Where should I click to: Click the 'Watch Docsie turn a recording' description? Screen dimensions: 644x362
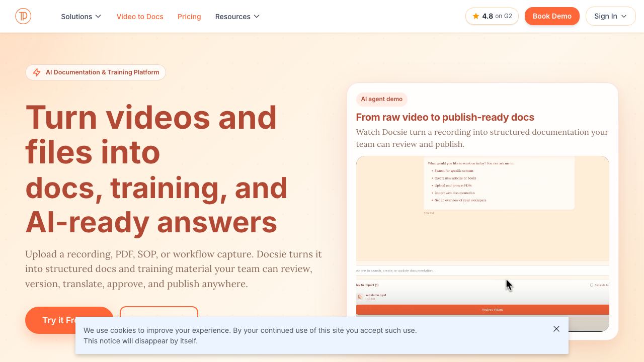pyautogui.click(x=482, y=138)
